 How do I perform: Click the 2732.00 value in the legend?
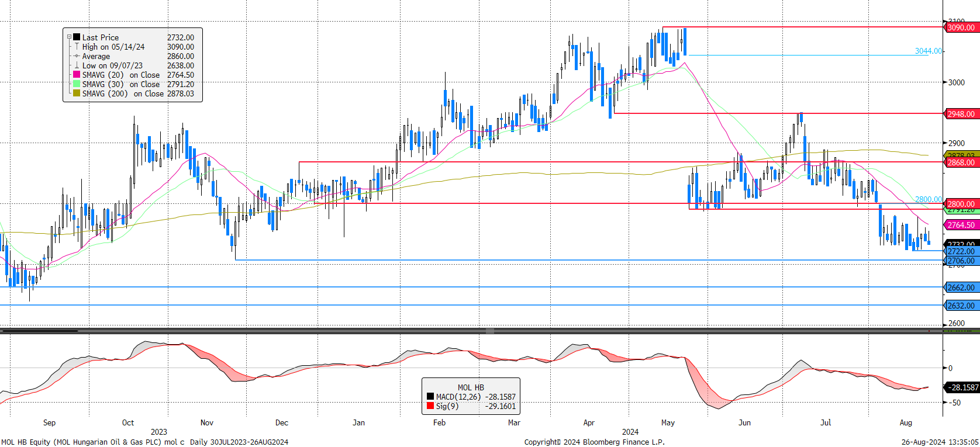(x=181, y=37)
